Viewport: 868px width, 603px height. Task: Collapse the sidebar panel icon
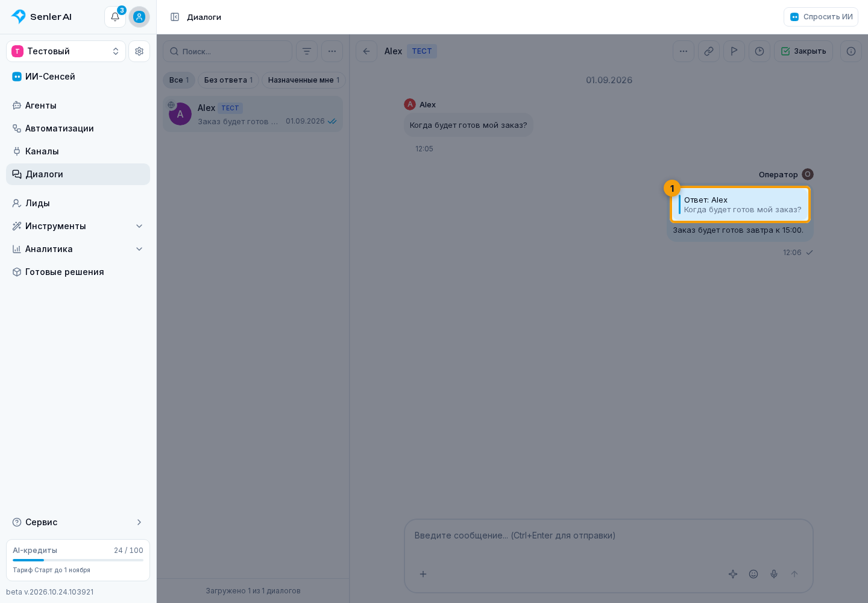click(x=175, y=17)
